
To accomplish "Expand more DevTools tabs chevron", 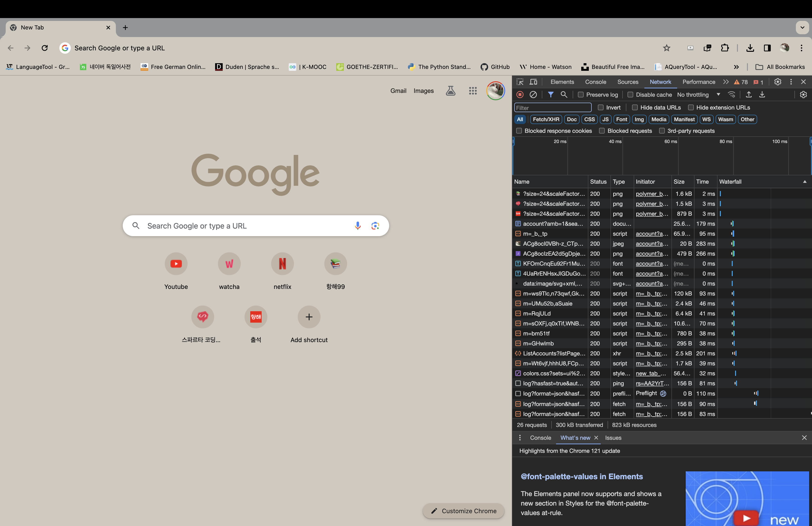I will click(726, 82).
